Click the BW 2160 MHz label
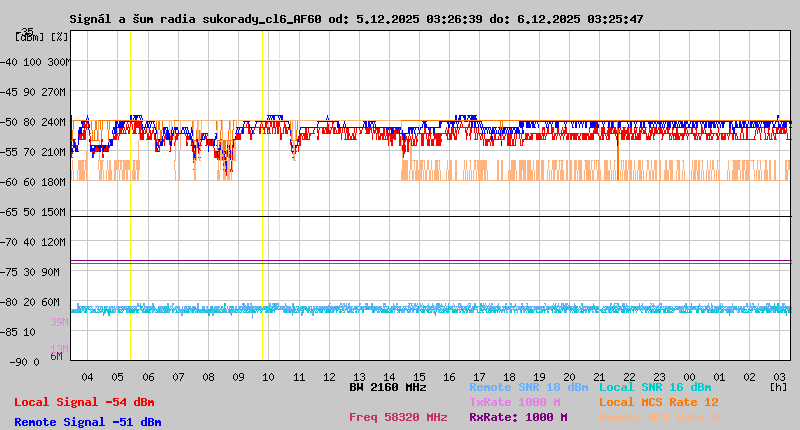 tap(388, 387)
